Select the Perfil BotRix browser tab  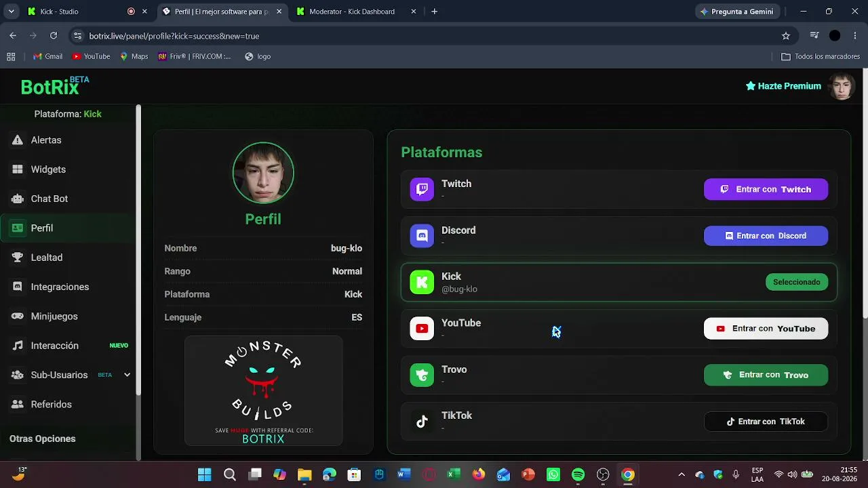[x=221, y=12]
